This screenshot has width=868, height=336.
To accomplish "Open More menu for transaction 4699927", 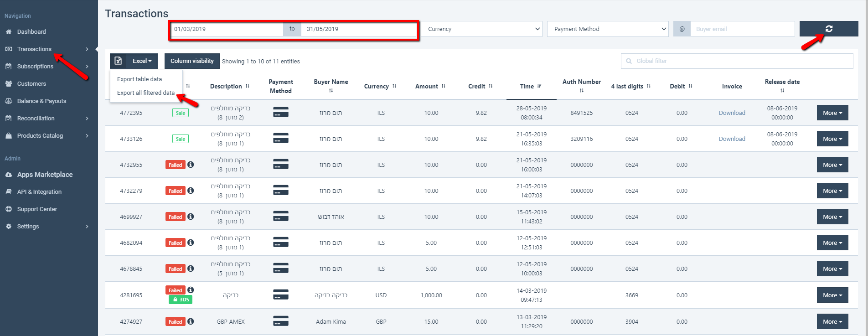I will 832,217.
